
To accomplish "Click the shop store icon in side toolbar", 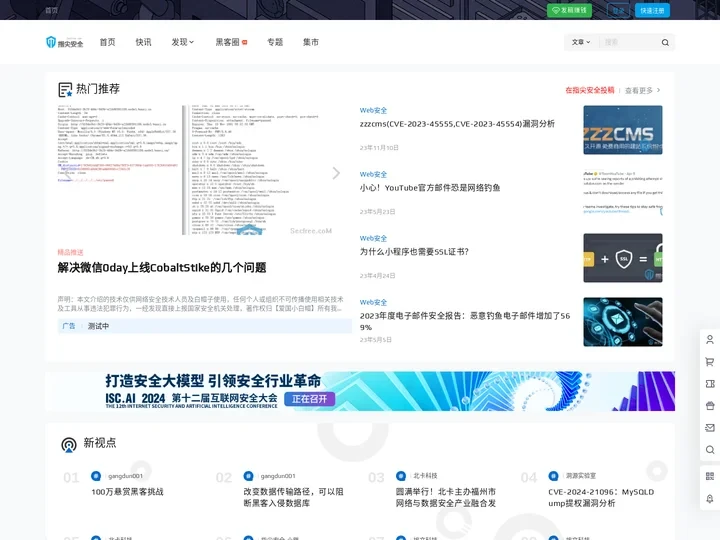I will (x=710, y=406).
